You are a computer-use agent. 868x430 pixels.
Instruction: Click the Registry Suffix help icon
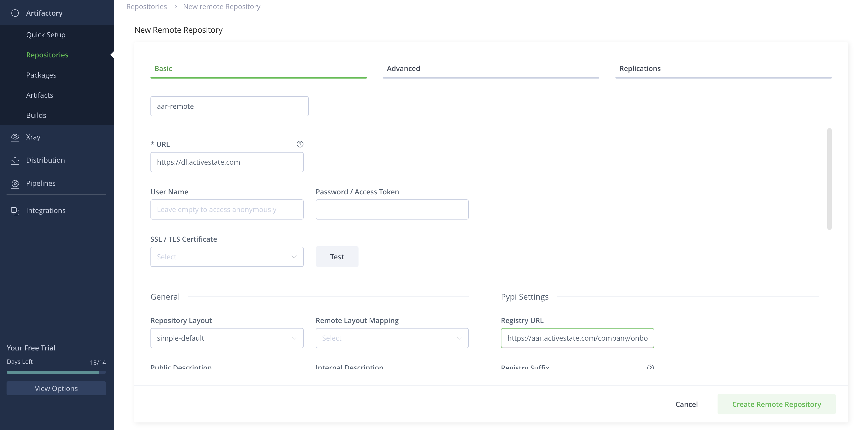coord(650,367)
